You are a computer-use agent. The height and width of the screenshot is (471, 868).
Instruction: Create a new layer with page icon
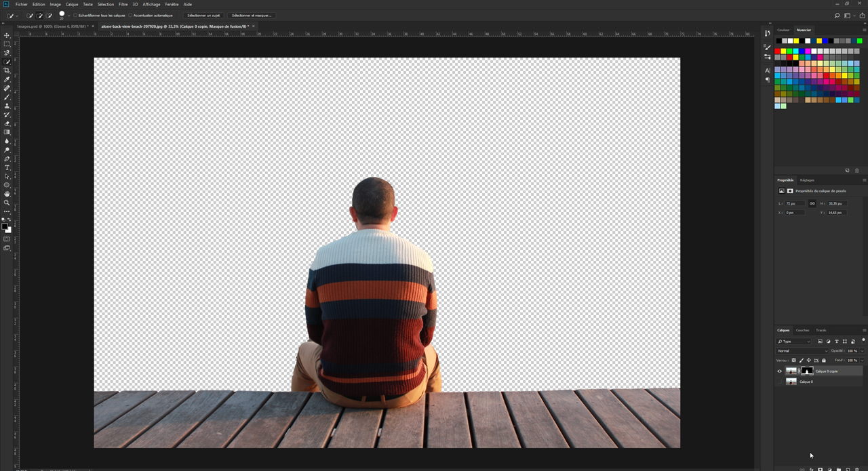pos(848,469)
